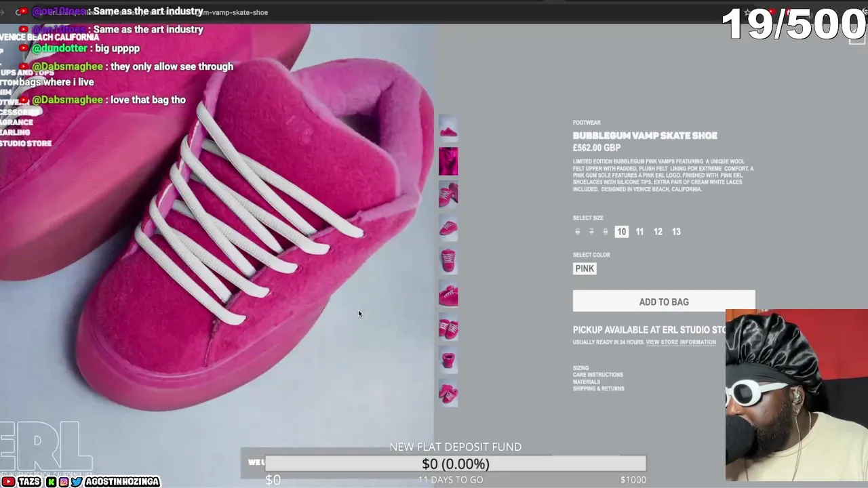The image size is (868, 488).
Task: Click the $1000 goal amount label
Action: (x=633, y=480)
